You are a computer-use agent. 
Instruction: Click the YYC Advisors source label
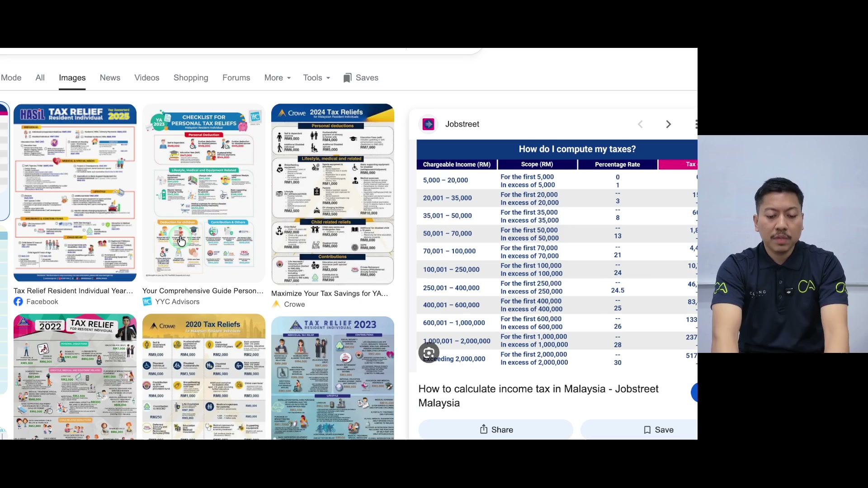click(177, 302)
